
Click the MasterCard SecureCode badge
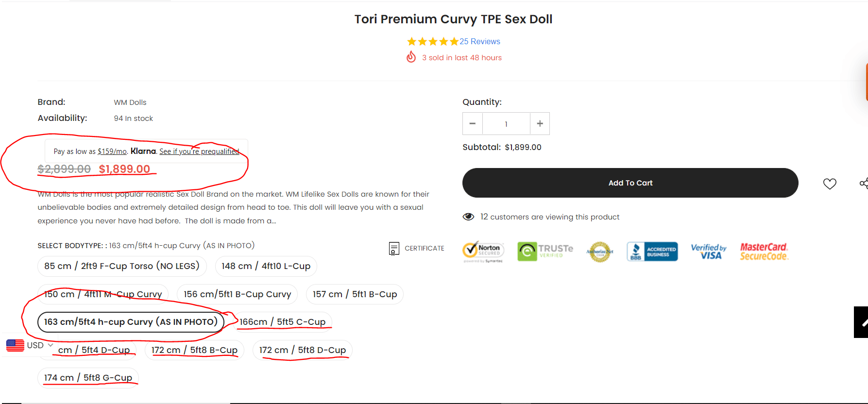point(764,251)
